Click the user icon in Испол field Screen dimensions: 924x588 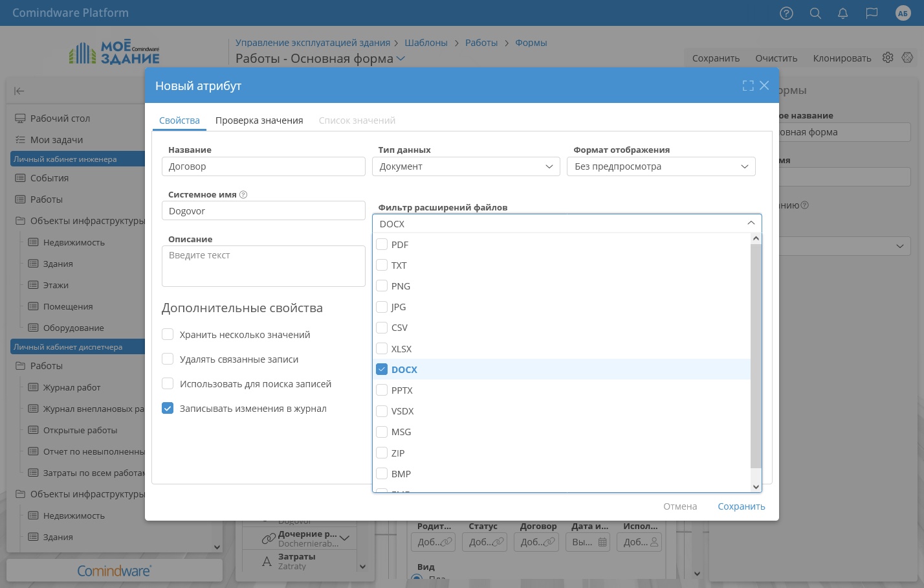click(x=654, y=542)
